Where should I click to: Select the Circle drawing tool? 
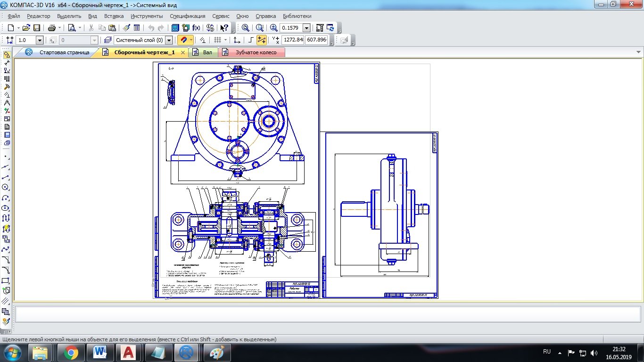tap(6, 188)
